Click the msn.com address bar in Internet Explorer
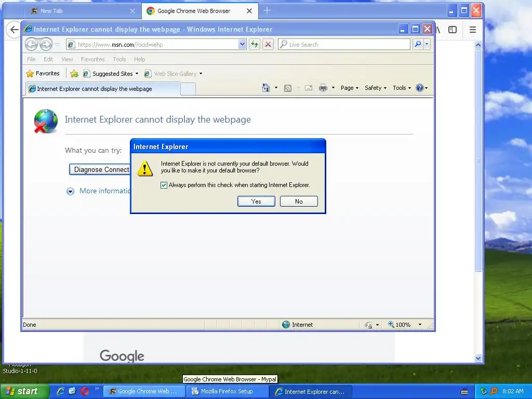The image size is (532, 399). click(153, 45)
